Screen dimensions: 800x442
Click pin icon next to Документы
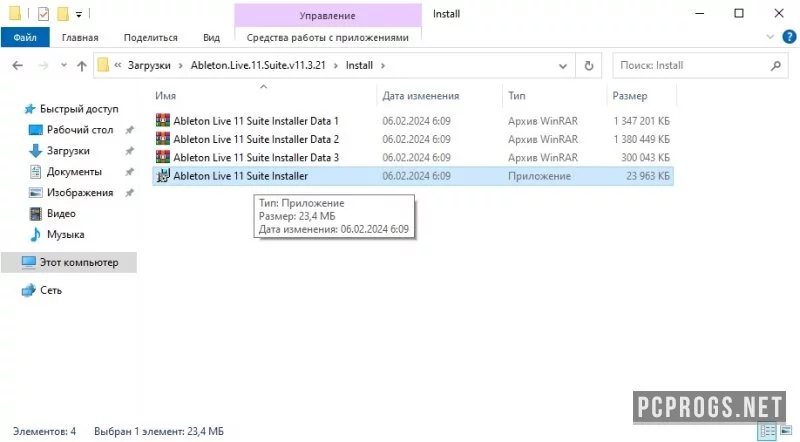(130, 172)
